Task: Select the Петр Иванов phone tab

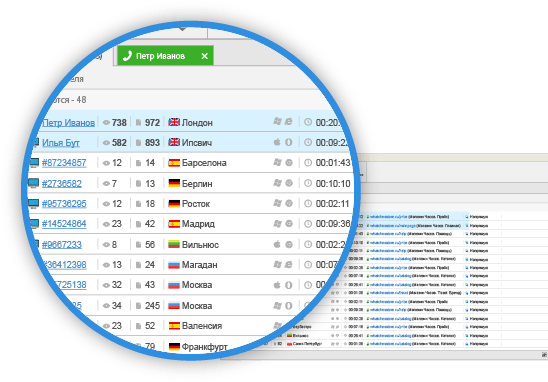Action: point(165,56)
